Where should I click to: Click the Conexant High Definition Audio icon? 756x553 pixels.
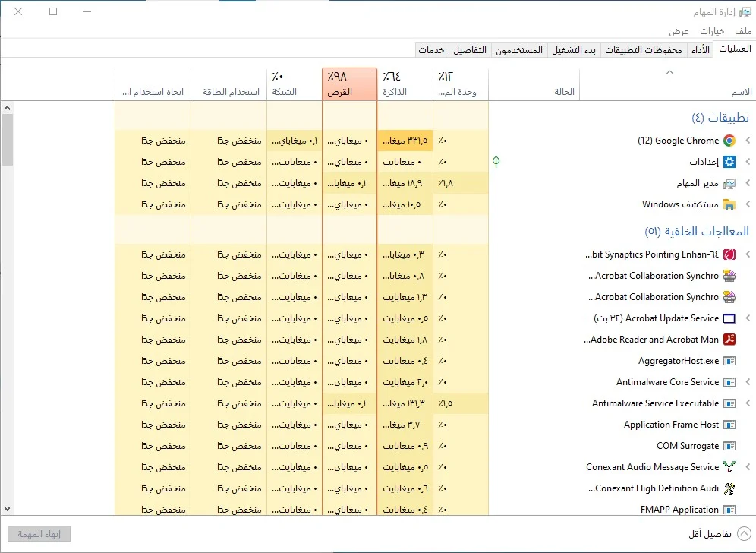click(729, 488)
